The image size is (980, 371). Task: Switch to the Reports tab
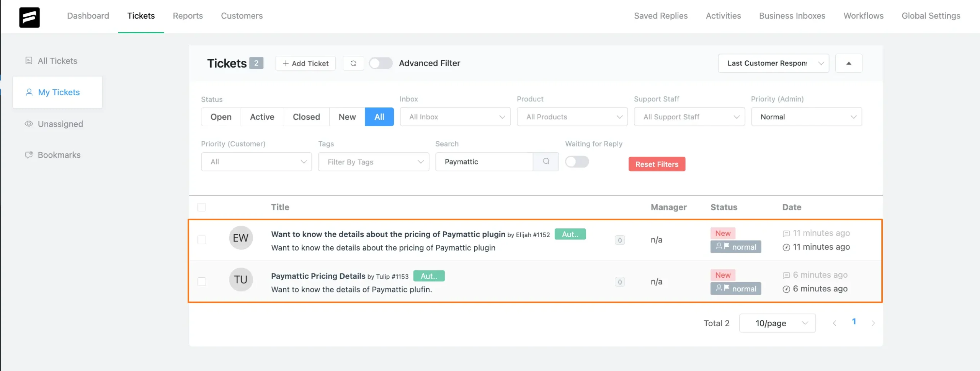[x=188, y=16]
